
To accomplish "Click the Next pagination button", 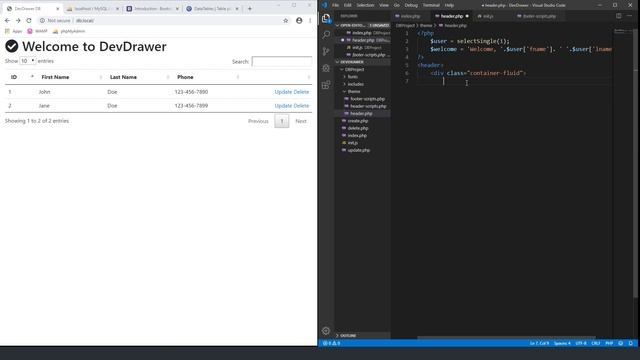I will [x=301, y=121].
